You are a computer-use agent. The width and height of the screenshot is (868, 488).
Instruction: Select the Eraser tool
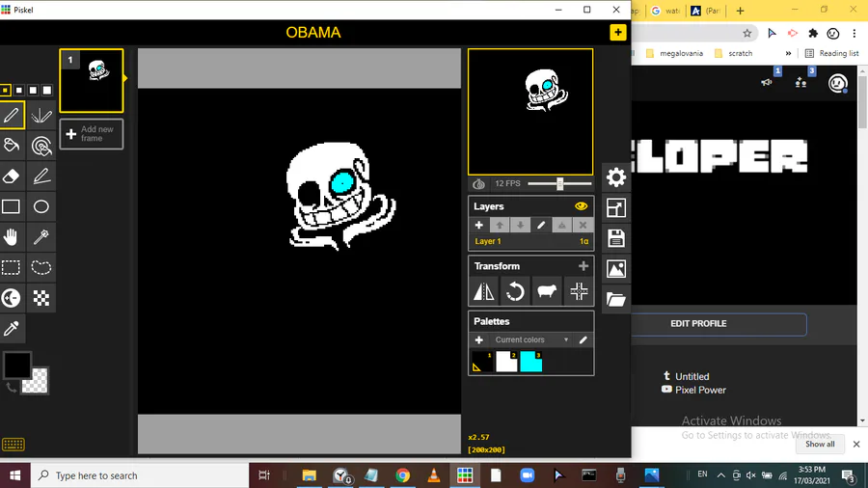point(11,176)
